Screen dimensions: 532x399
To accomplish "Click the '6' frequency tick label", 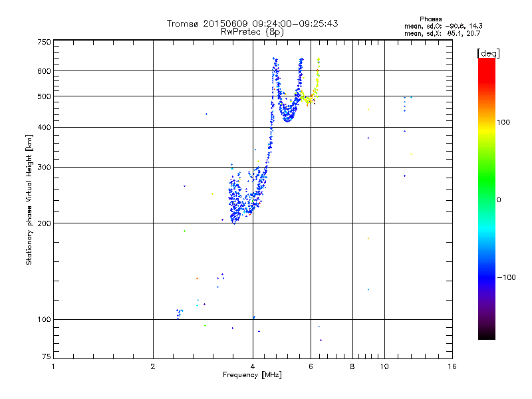I will (311, 366).
